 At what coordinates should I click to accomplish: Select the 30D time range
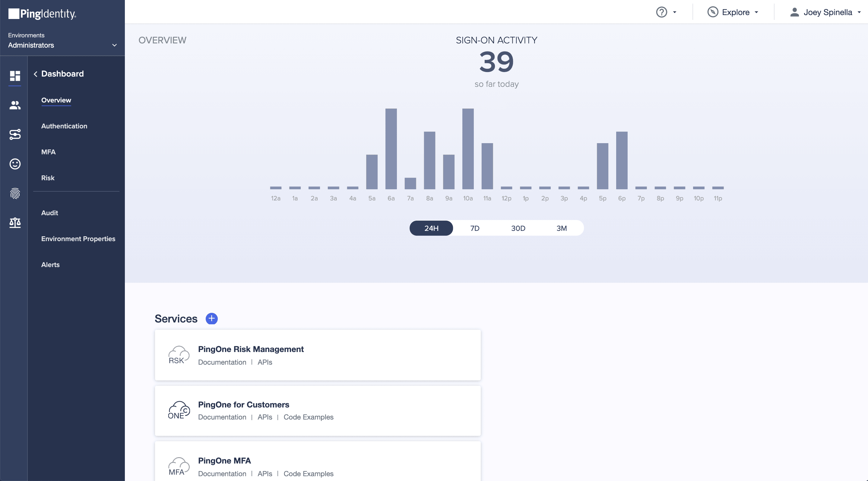518,228
